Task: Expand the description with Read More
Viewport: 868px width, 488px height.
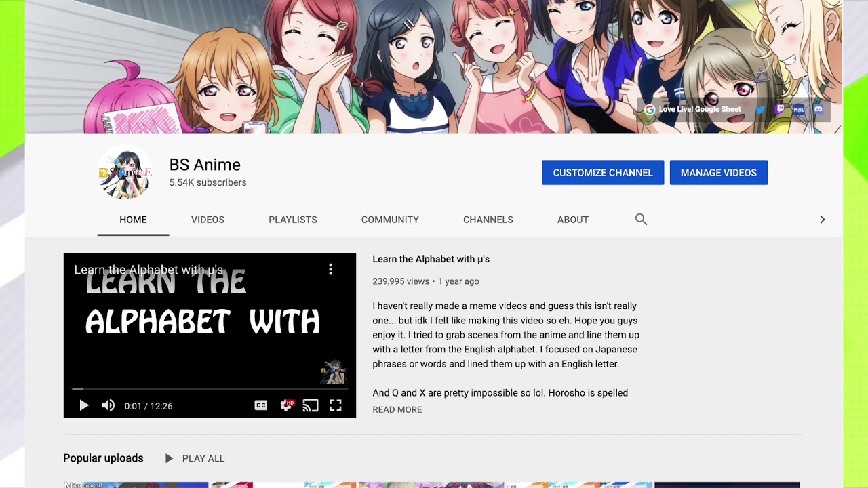Action: [397, 409]
